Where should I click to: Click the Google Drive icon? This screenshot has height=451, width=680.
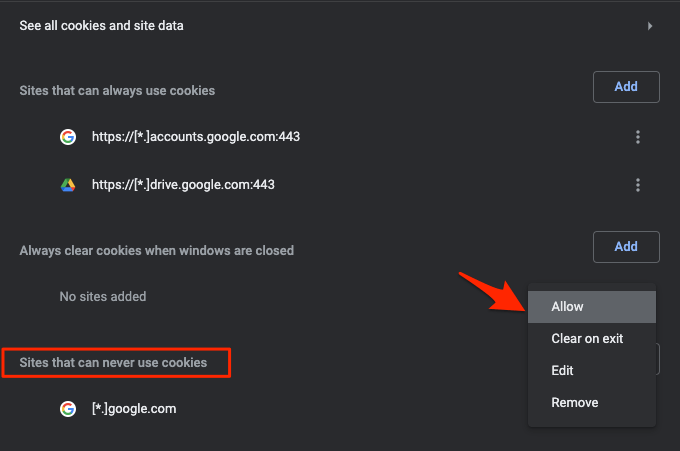(x=68, y=185)
